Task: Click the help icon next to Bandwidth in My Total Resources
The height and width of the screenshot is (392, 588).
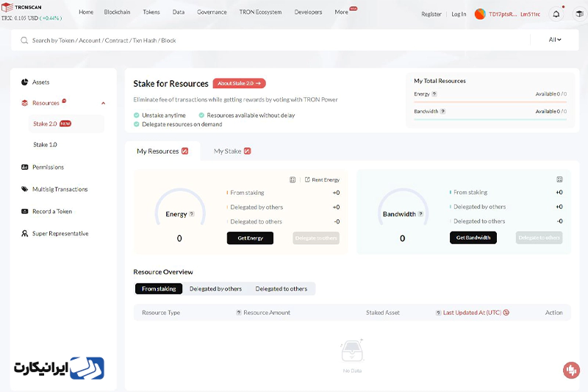Action: tap(443, 111)
